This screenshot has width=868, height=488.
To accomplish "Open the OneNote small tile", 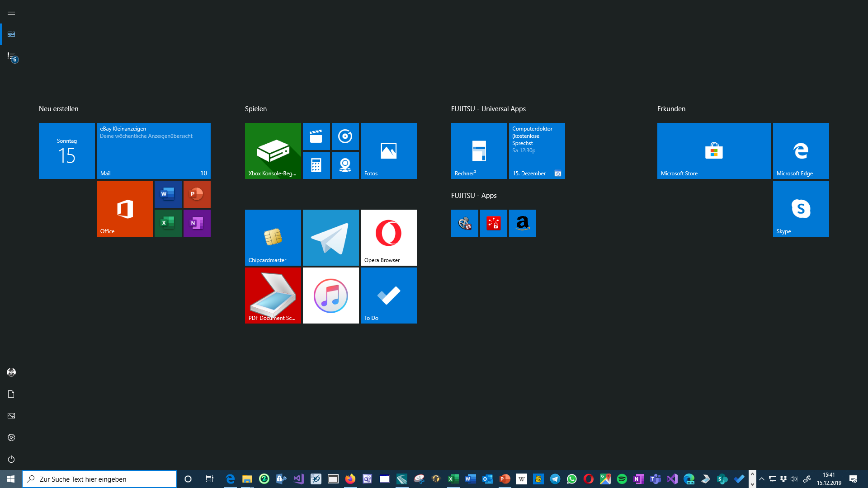I will coord(197,223).
